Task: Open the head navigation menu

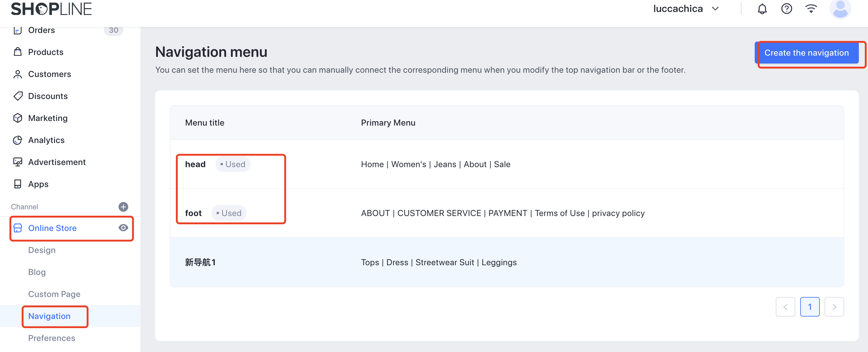Action: click(x=195, y=164)
